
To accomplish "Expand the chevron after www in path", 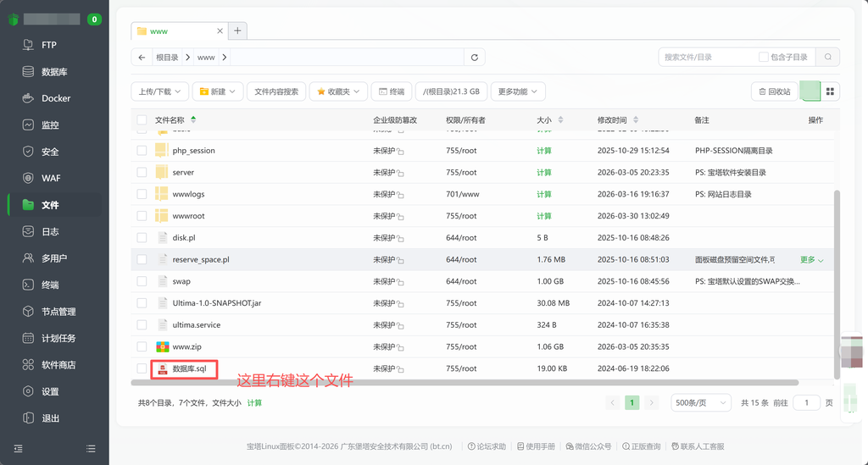I will point(224,58).
